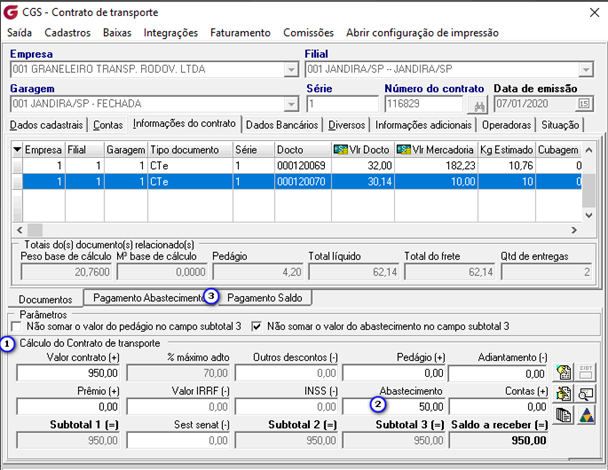
Task: Click the Contas (+) input field
Action: pyautogui.click(x=498, y=406)
